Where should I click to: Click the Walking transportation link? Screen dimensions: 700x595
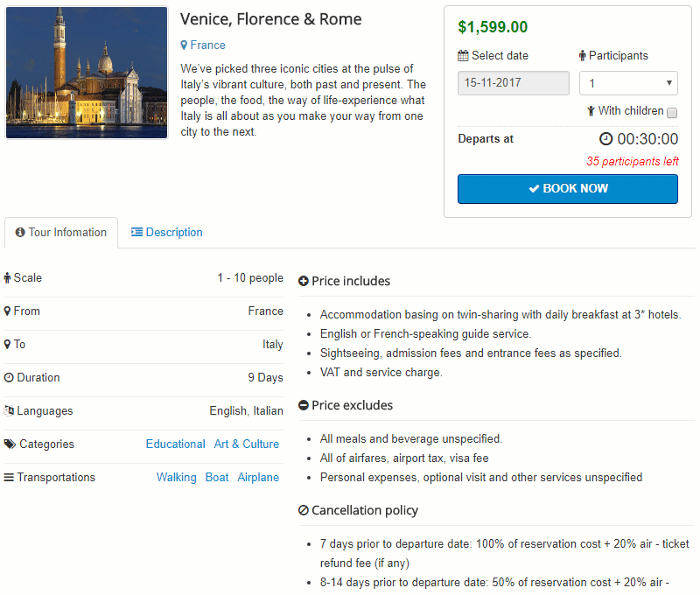pos(176,478)
